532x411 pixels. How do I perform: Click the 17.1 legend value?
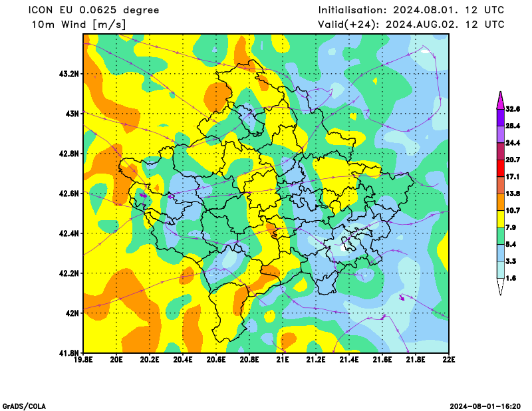coord(513,177)
